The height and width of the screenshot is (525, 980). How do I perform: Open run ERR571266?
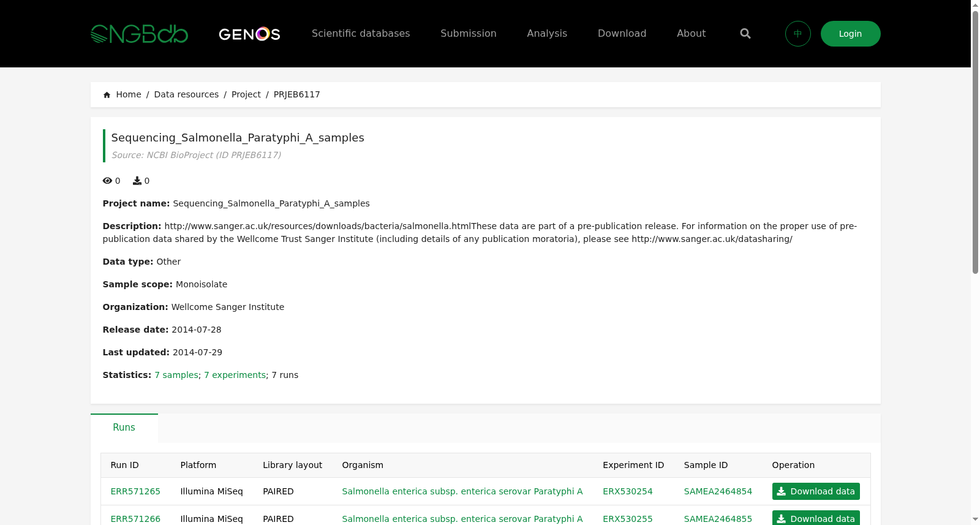[135, 519]
